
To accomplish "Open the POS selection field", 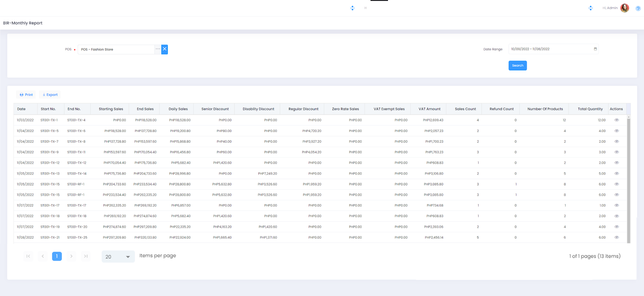I will point(117,49).
